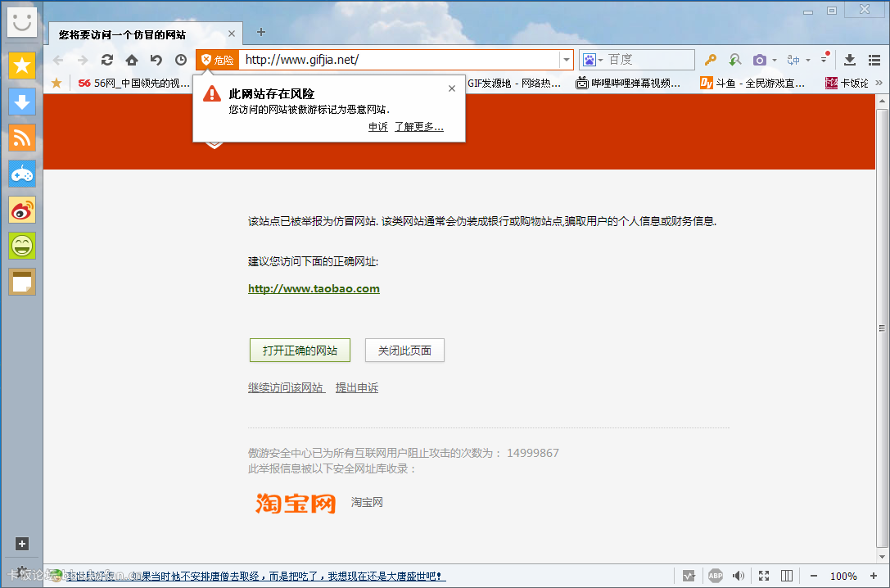Open the toolbar overflow dropdown with red dot
The height and width of the screenshot is (588, 890).
pyautogui.click(x=824, y=58)
